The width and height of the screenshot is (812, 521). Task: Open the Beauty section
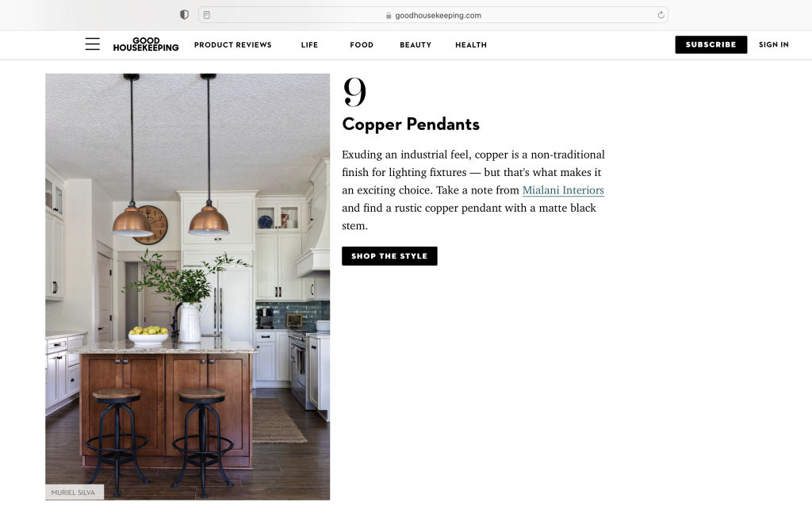coord(416,45)
